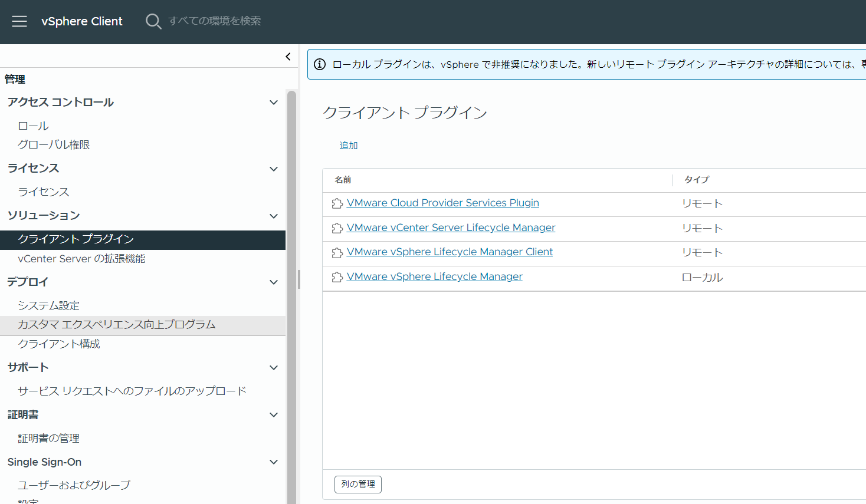The height and width of the screenshot is (504, 866).
Task: Click the アクセス コントロール heading
Action: (x=61, y=102)
